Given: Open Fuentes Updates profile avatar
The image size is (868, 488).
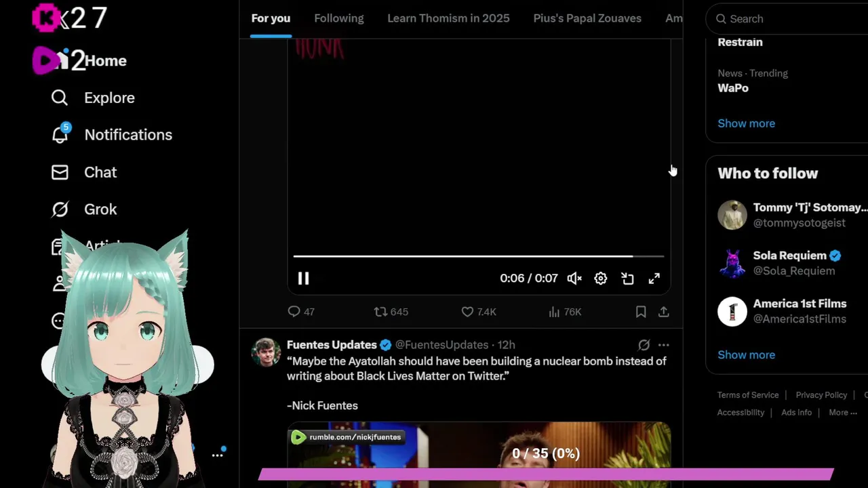Looking at the screenshot, I should (266, 352).
